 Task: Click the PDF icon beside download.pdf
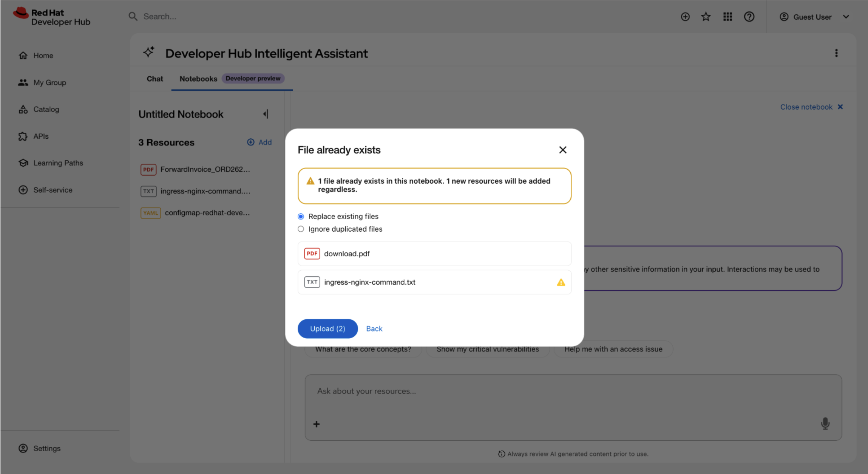tap(312, 254)
